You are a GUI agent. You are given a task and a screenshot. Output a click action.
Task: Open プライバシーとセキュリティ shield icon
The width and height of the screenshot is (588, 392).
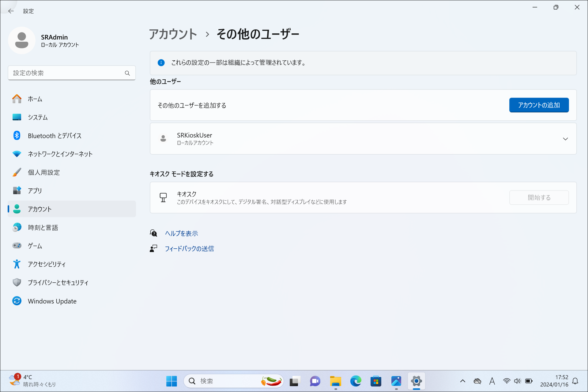[x=17, y=282]
